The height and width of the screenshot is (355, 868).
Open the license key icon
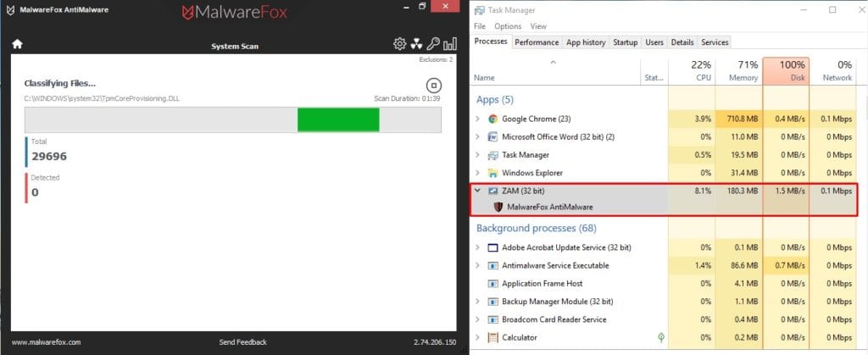coord(433,44)
